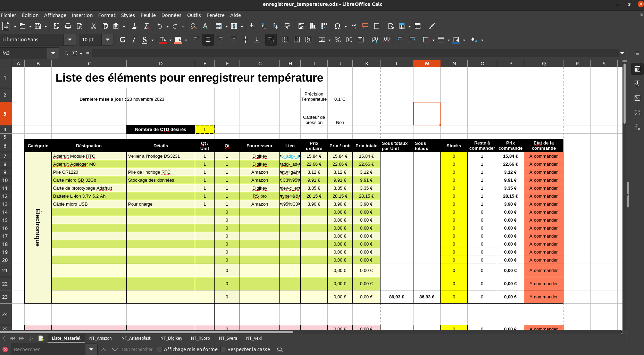
Task: Click the Bold (G) formatting icon
Action: coord(122,40)
